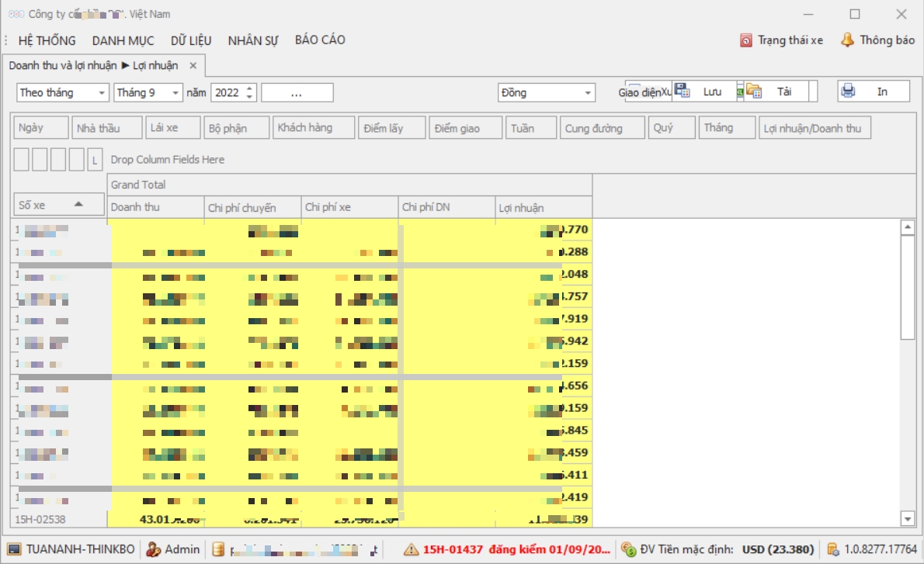Click the Grand Total header
This screenshot has width=924, height=564.
click(x=349, y=185)
